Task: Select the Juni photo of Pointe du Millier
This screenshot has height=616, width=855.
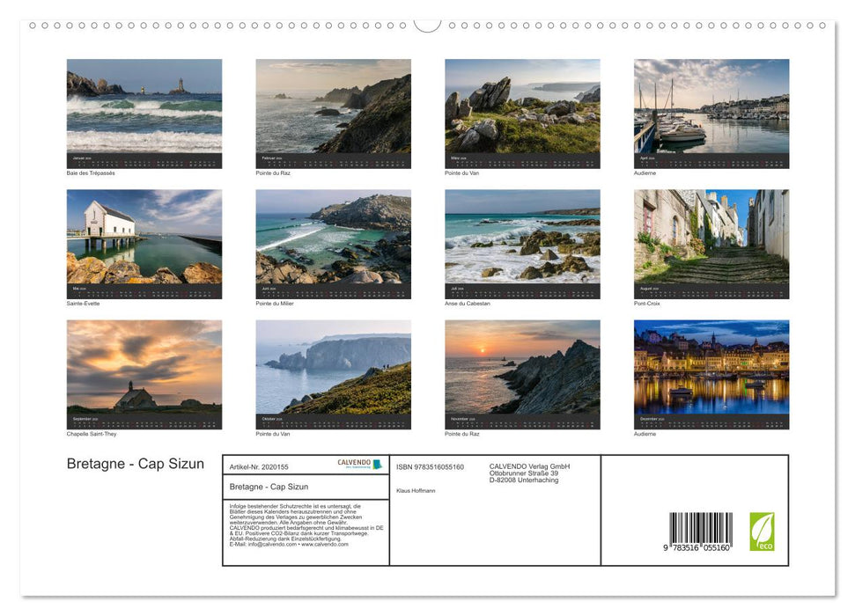Action: coord(332,243)
